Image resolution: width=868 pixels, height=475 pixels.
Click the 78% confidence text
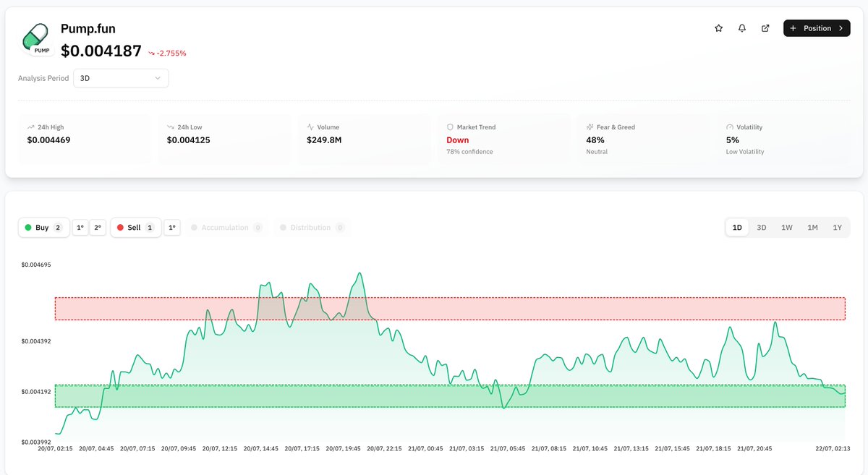(x=469, y=152)
